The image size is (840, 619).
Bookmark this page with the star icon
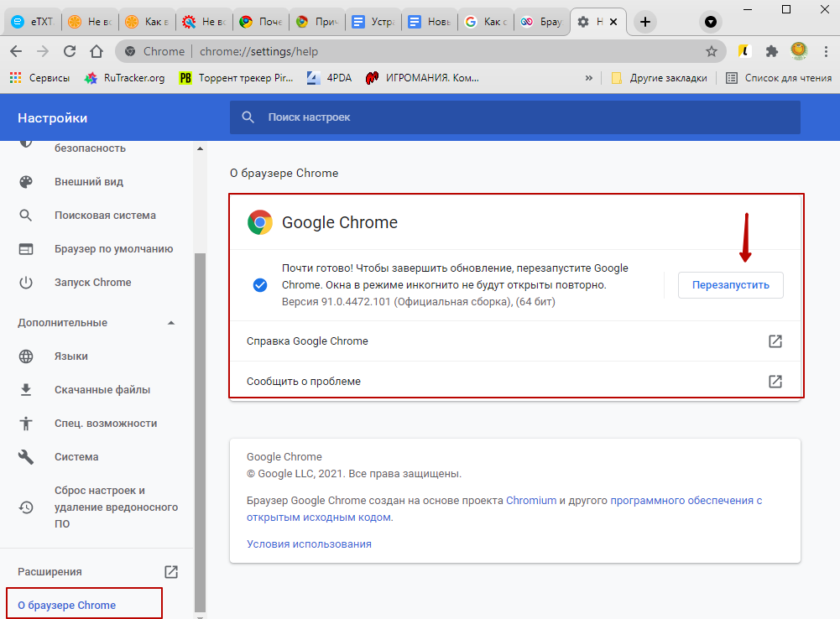tap(712, 51)
